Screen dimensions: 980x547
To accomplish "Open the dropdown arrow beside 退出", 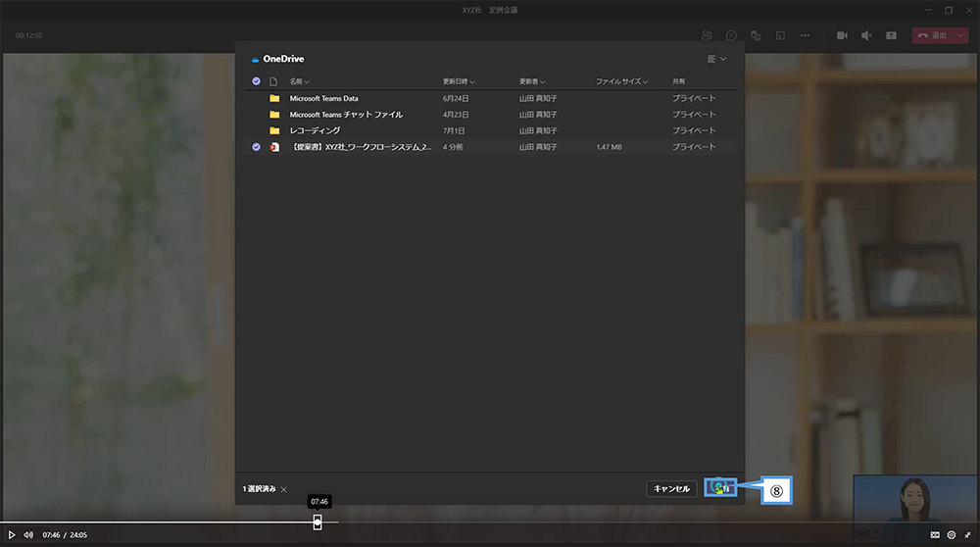I will click(959, 35).
